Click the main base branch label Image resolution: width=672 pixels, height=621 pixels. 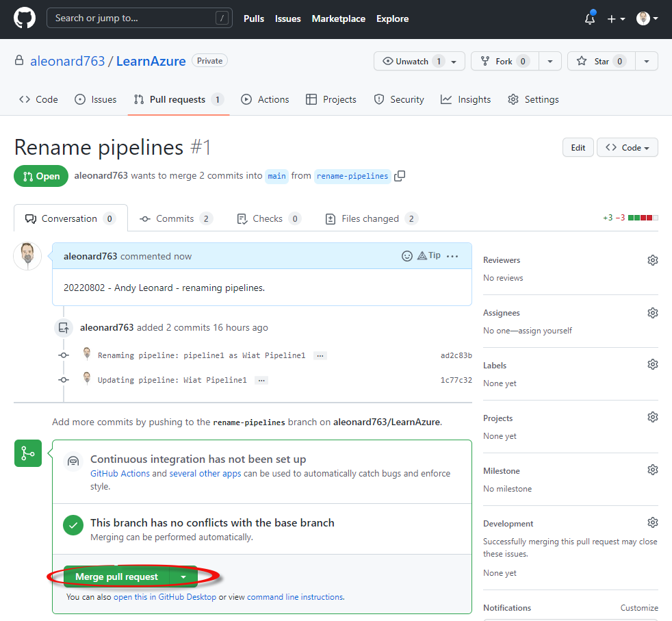pyautogui.click(x=277, y=176)
